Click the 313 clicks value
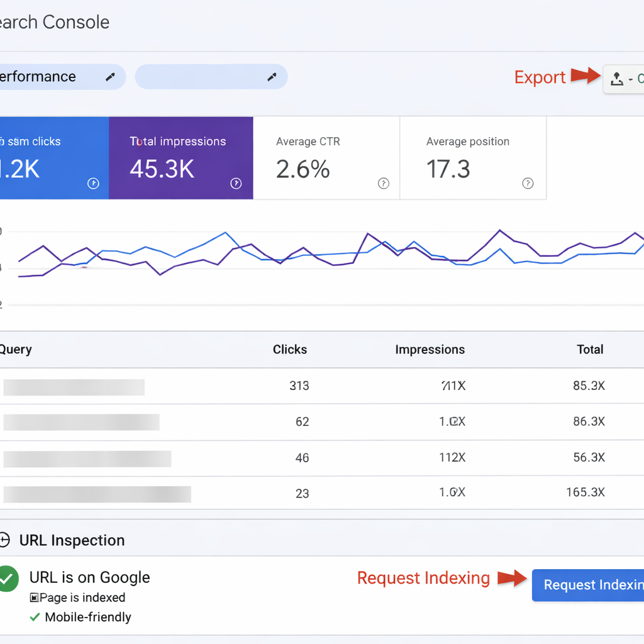 299,386
